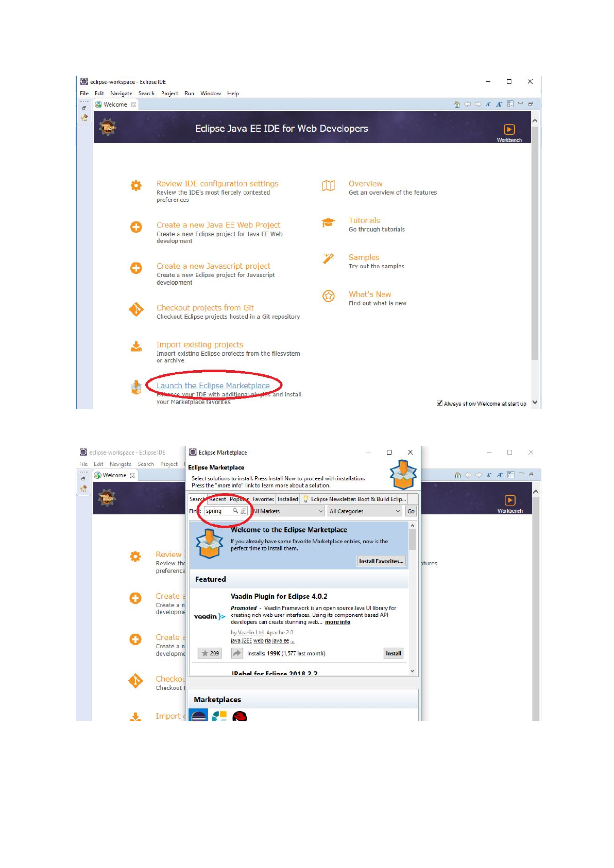614x868 pixels.
Task: Click the gear icon beside Review IDE configuration settings
Action: 136,185
